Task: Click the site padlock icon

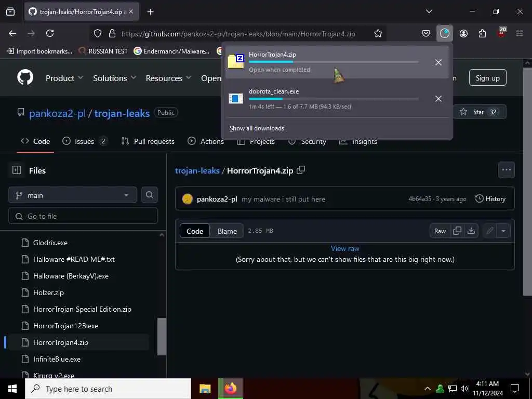Action: [112, 33]
